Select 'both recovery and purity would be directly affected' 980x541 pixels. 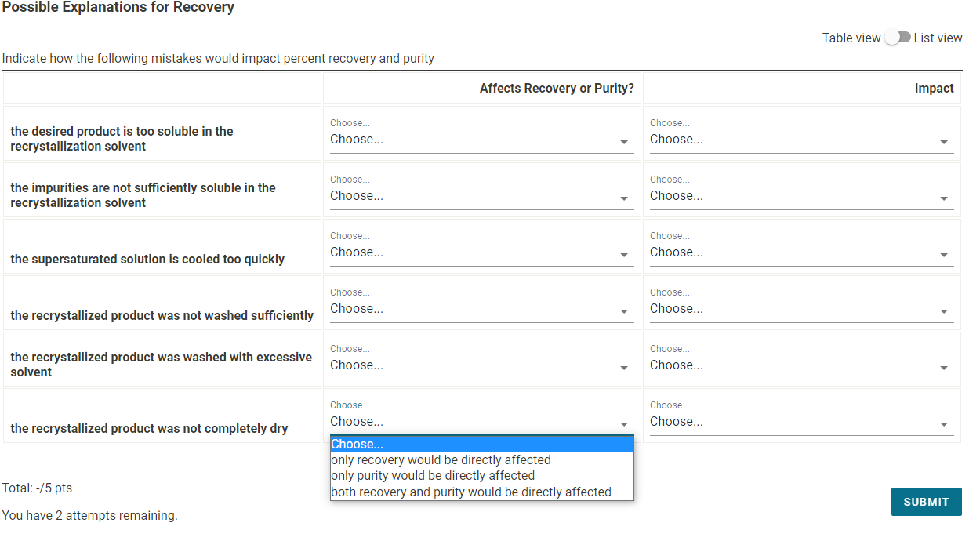click(471, 492)
